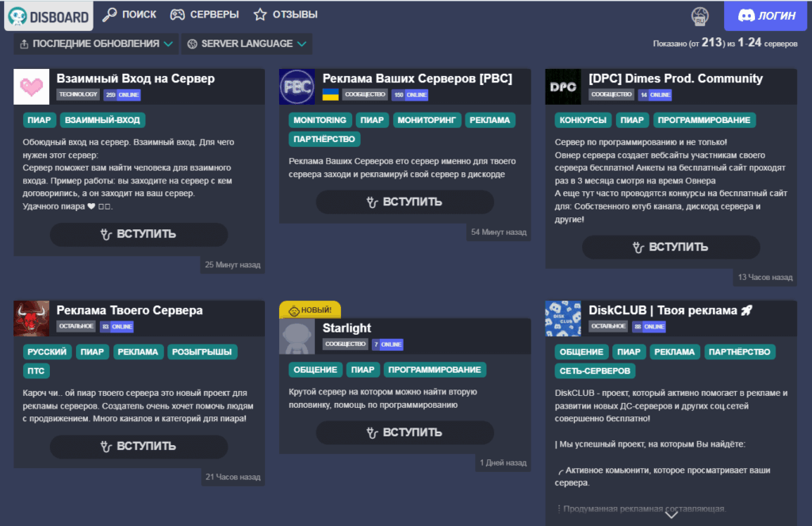812x526 pixels.
Task: Expand the Server Language dropdown
Action: click(x=247, y=44)
